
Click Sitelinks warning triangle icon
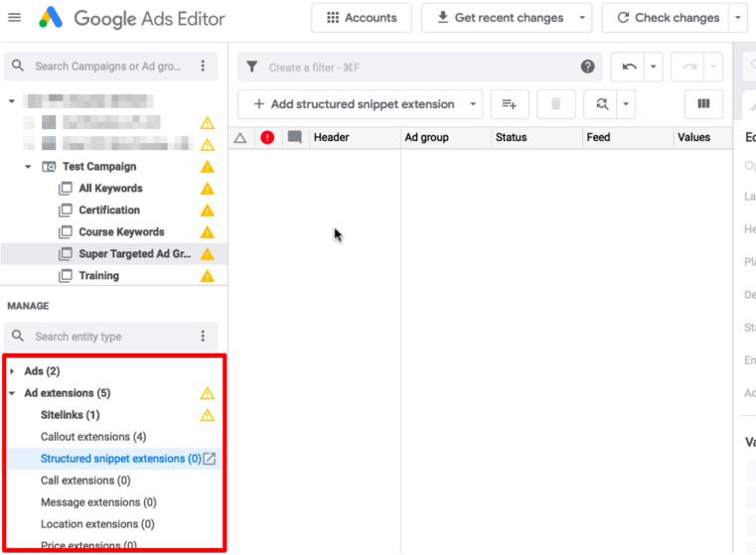coord(208,415)
